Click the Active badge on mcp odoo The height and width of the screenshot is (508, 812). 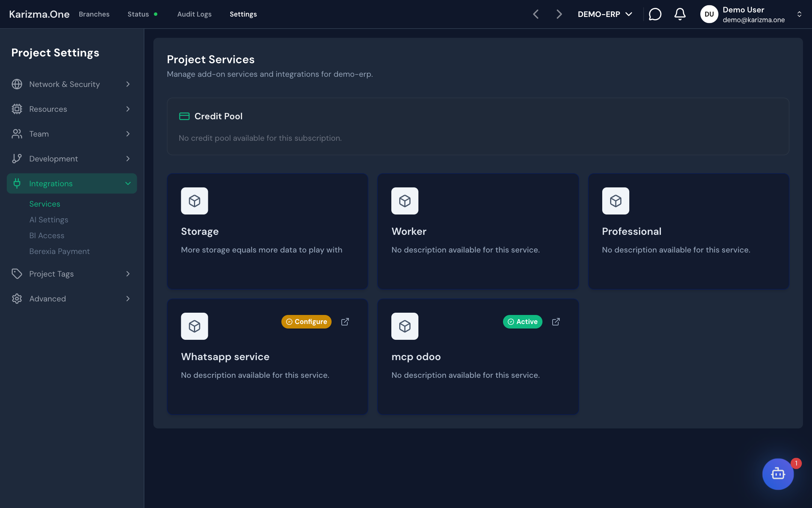[523, 322]
